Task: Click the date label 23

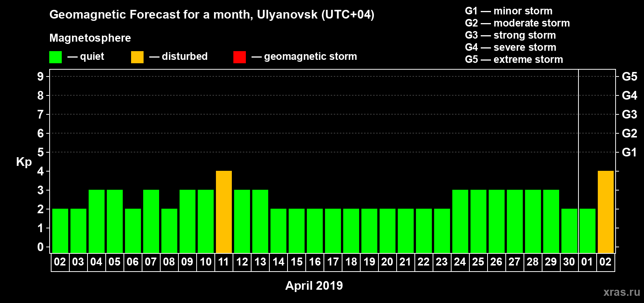Action: point(442,262)
